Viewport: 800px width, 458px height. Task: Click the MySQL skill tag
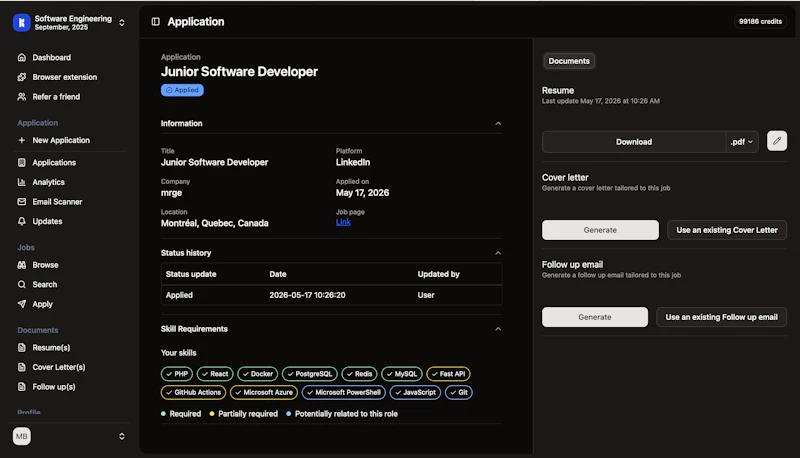coord(402,374)
